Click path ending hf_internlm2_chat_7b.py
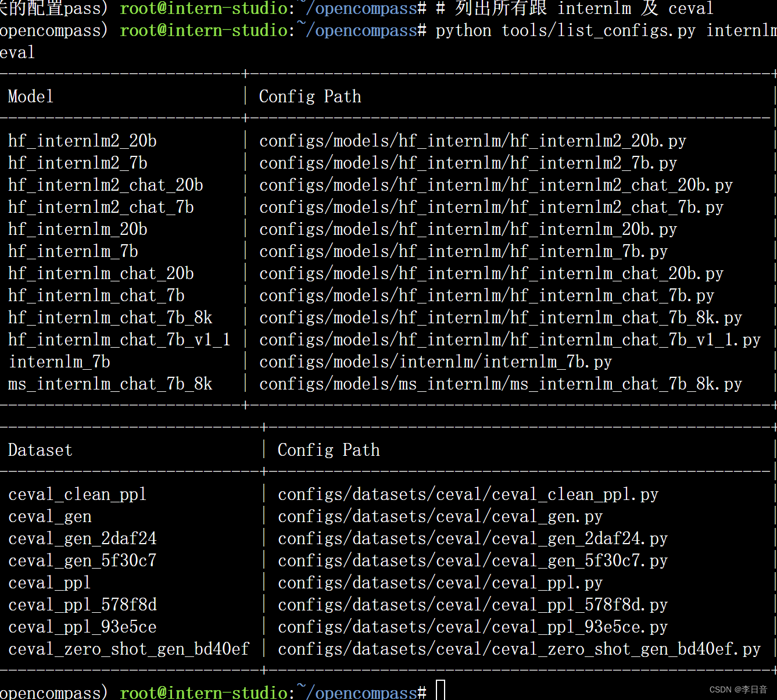The height and width of the screenshot is (700, 777). pyautogui.click(x=492, y=208)
